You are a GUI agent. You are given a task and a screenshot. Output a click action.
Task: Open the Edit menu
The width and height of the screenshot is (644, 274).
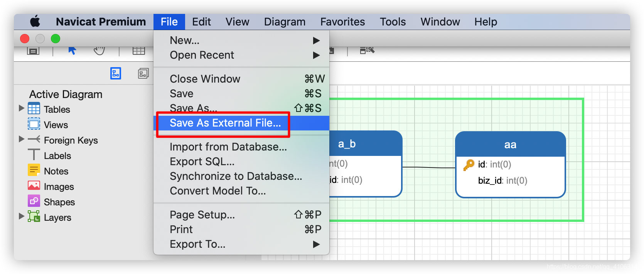pos(201,22)
